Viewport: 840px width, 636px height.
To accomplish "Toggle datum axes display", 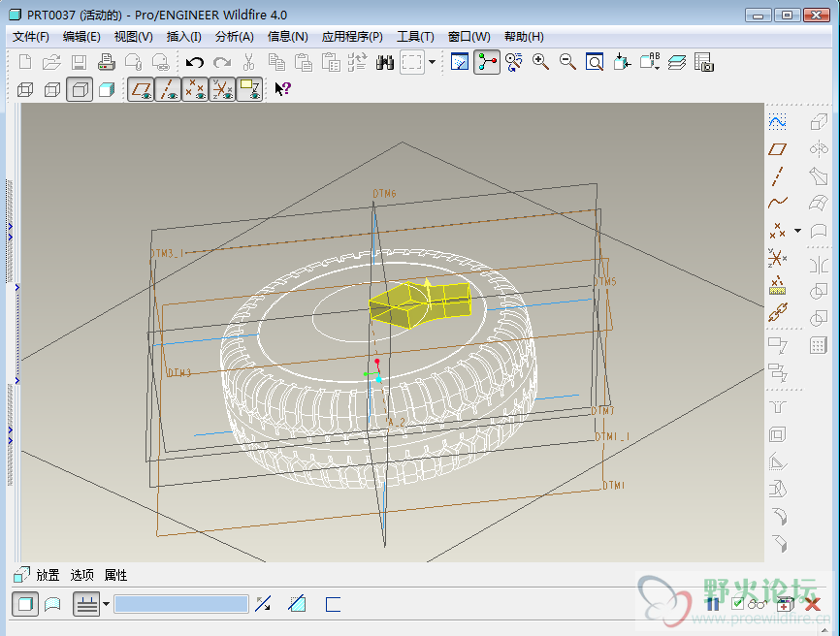I will click(x=168, y=89).
